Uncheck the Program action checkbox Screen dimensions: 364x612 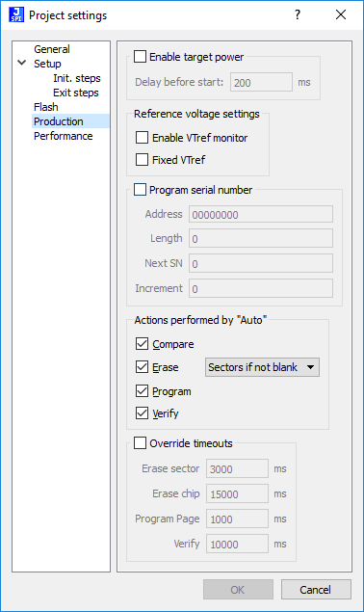[x=142, y=391]
